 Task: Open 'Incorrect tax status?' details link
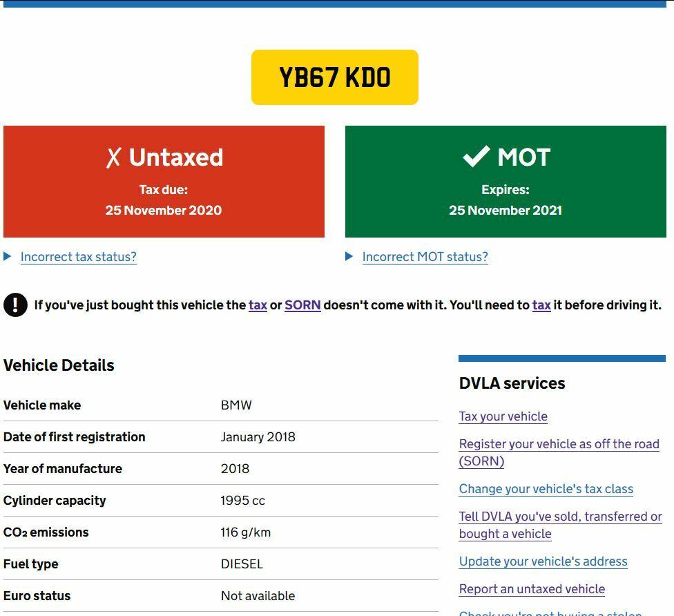coord(78,257)
